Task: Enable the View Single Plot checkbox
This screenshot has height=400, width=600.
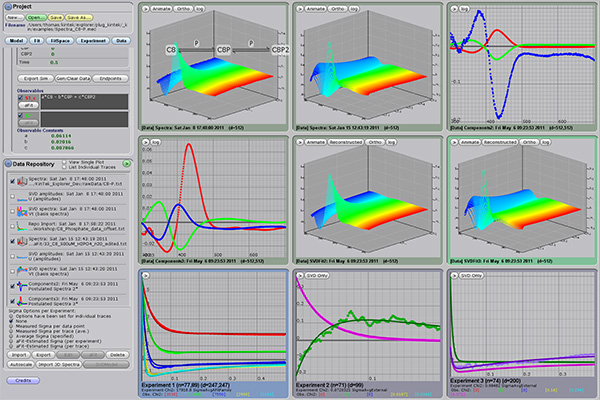Action: coord(62,160)
